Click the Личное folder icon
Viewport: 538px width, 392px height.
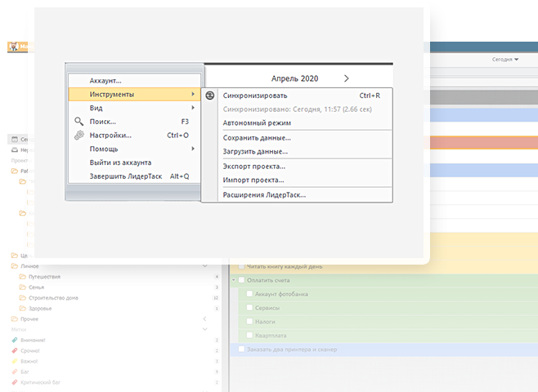[x=15, y=266]
